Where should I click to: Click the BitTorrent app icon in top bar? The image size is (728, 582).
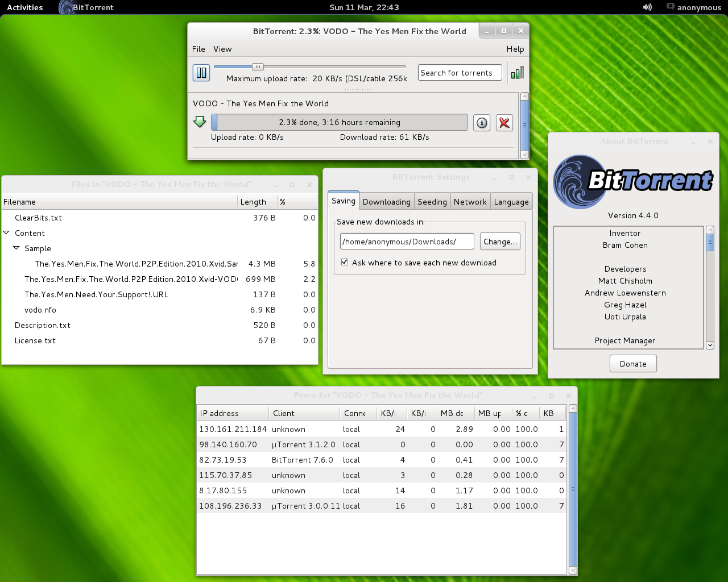pyautogui.click(x=67, y=7)
